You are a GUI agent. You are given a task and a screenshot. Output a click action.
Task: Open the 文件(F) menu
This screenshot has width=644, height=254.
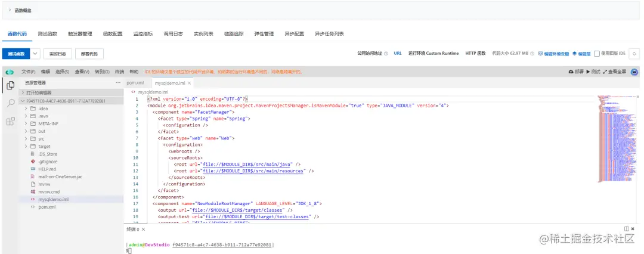point(29,72)
